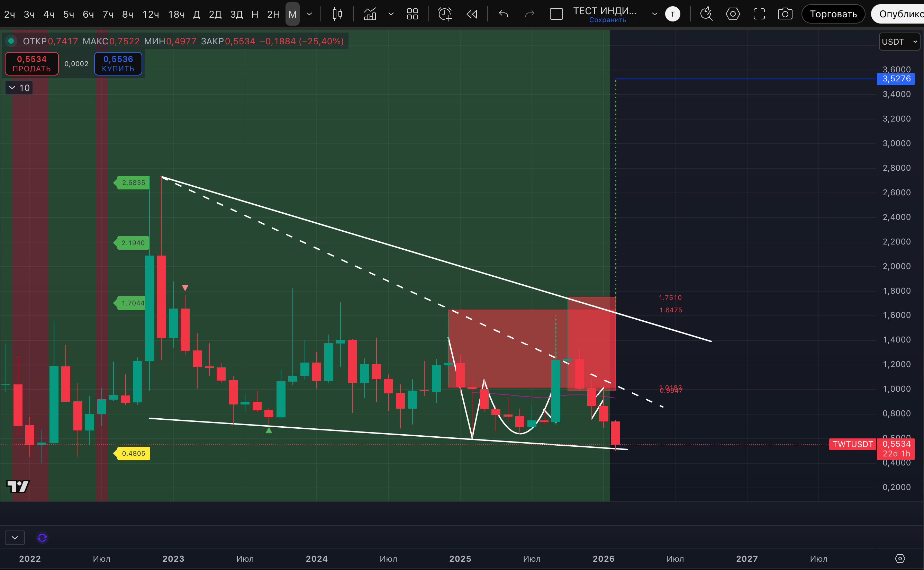Expand the timeframe interval dropdown arrow
Image resolution: width=924 pixels, height=570 pixels.
point(309,14)
